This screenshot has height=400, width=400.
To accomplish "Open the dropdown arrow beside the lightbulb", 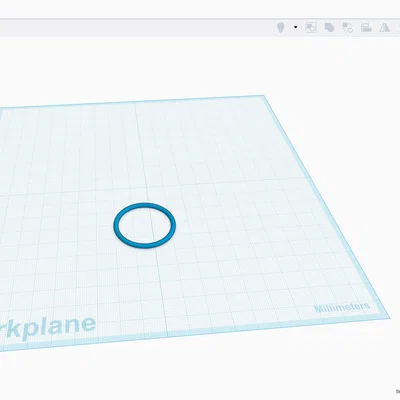I will click(x=295, y=27).
